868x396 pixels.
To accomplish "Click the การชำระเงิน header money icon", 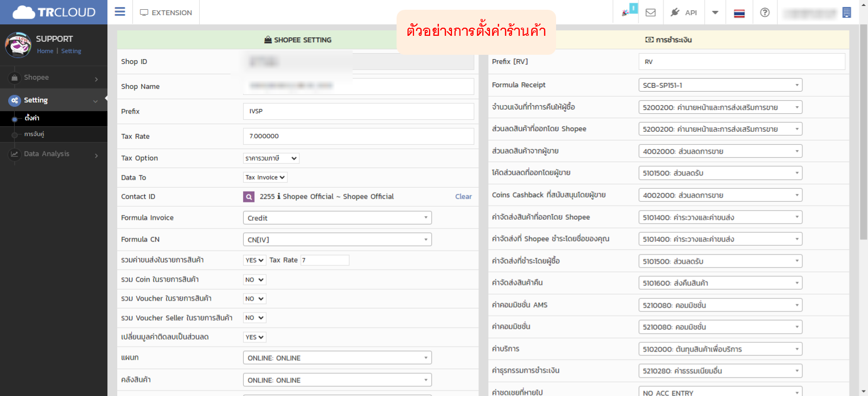I will click(649, 40).
